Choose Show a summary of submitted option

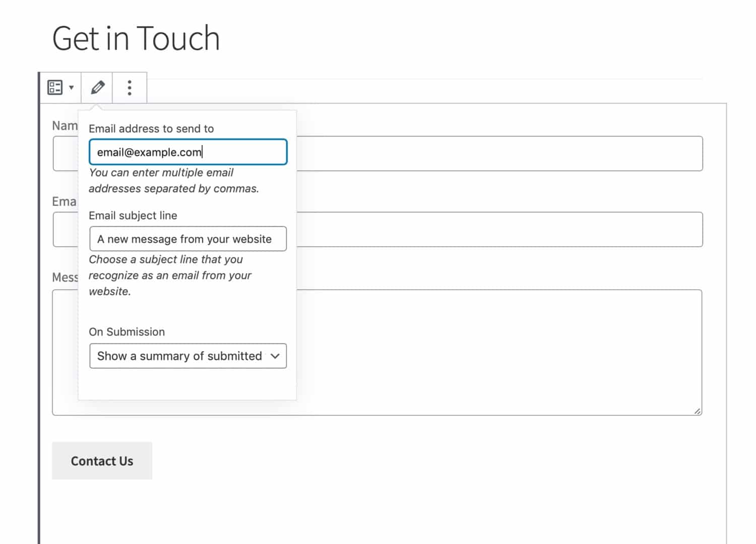[x=180, y=356]
